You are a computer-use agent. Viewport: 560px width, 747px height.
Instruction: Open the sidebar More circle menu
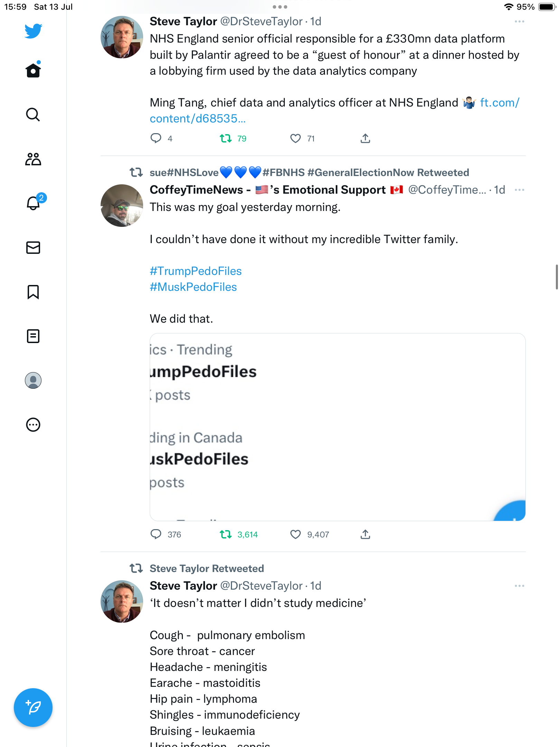point(33,425)
